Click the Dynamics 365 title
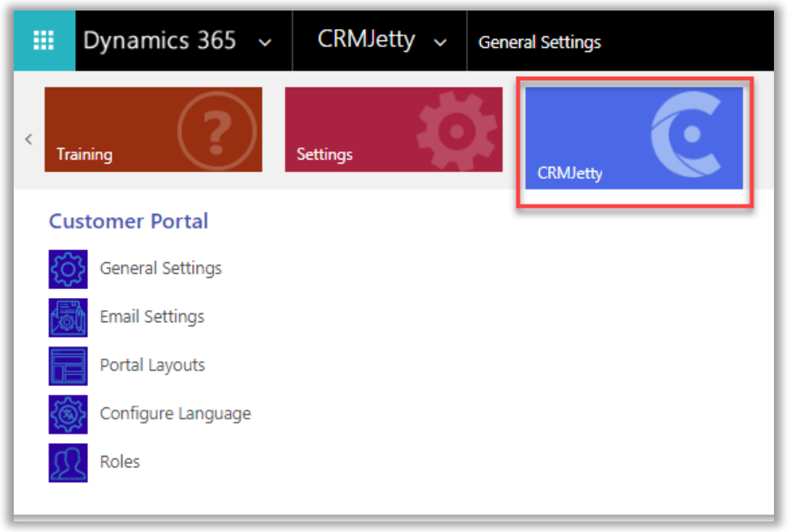Viewport: 795px width, 532px height. click(159, 40)
